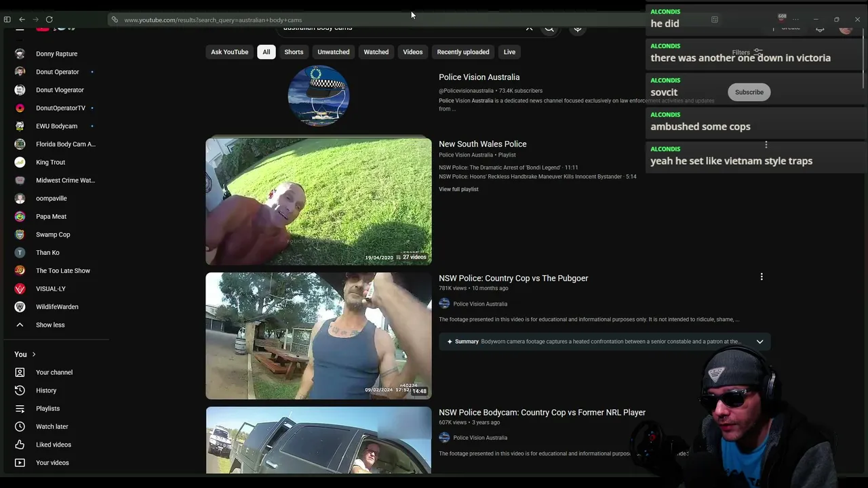Open Liked videos in the sidebar
The image size is (868, 488).
[53, 445]
